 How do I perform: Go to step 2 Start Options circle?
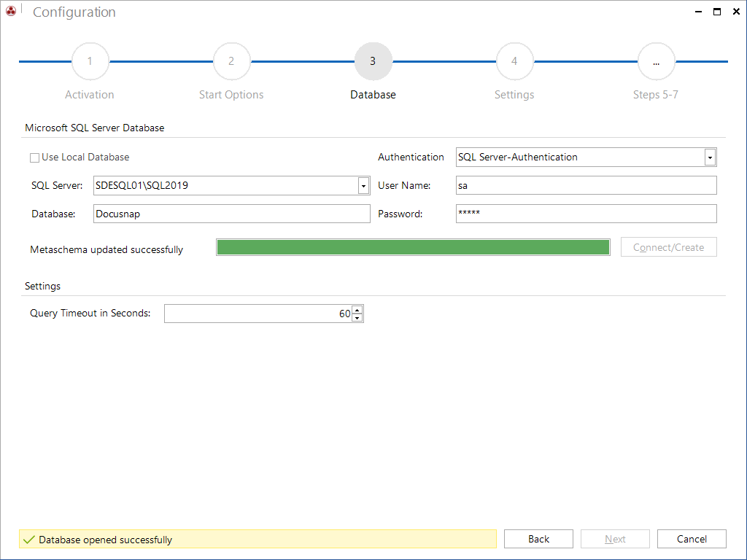231,61
